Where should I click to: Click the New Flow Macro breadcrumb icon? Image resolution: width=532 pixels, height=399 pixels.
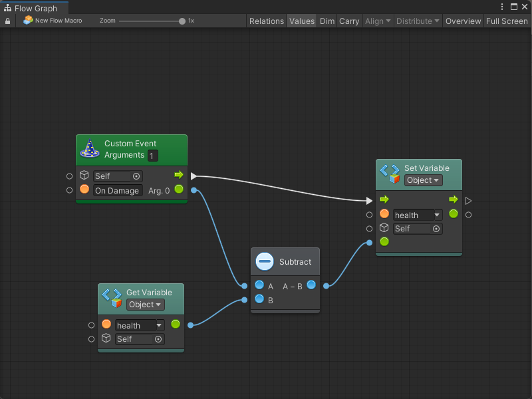click(28, 21)
